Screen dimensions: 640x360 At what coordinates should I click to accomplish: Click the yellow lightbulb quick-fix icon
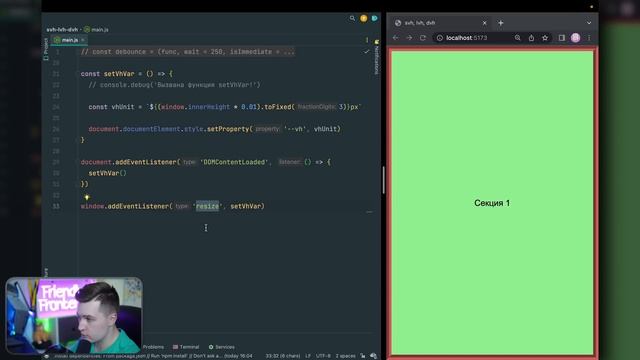pyautogui.click(x=87, y=197)
